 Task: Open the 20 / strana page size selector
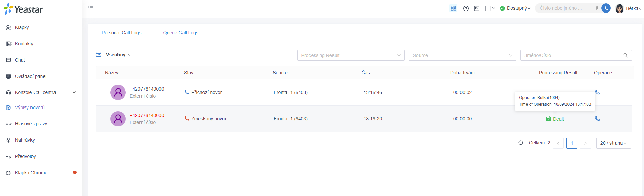[x=614, y=143]
